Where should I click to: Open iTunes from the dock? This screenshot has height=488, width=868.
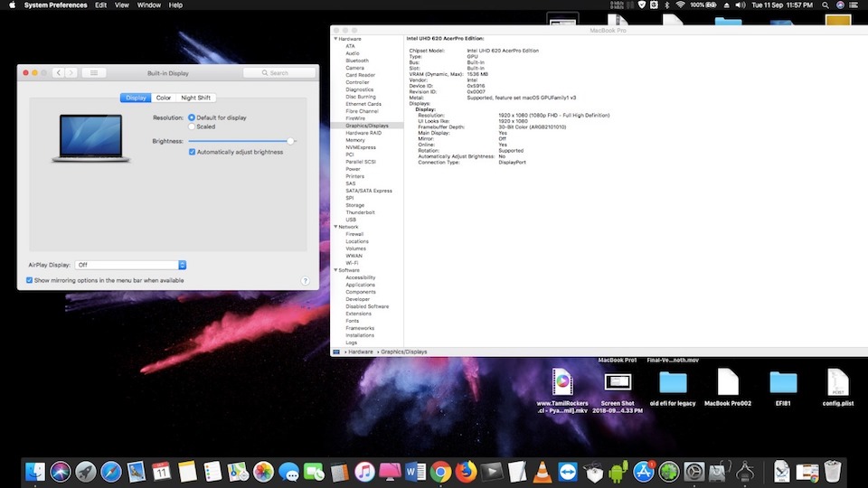pyautogui.click(x=364, y=471)
